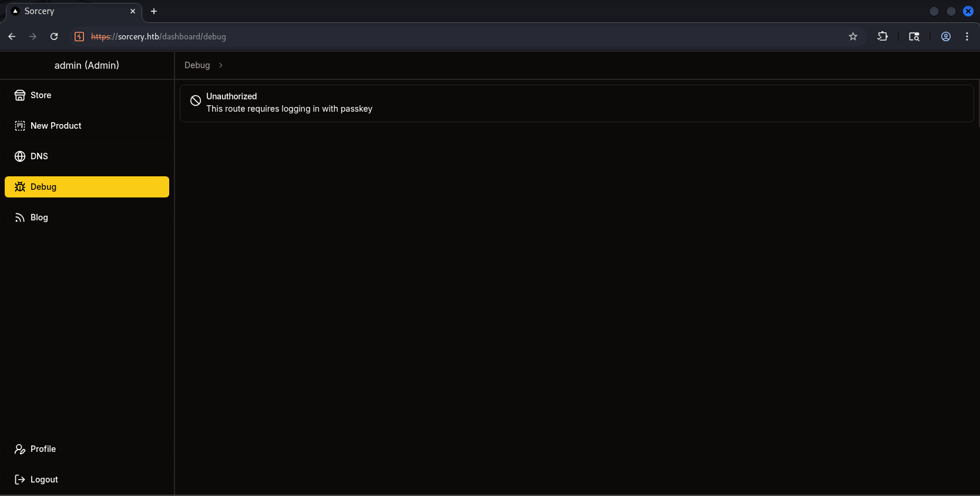Click the Debug breadcrumb link

pyautogui.click(x=197, y=65)
